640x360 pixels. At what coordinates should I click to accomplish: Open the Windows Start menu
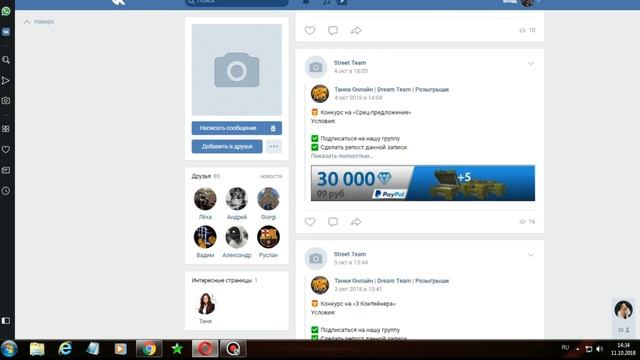tap(9, 349)
